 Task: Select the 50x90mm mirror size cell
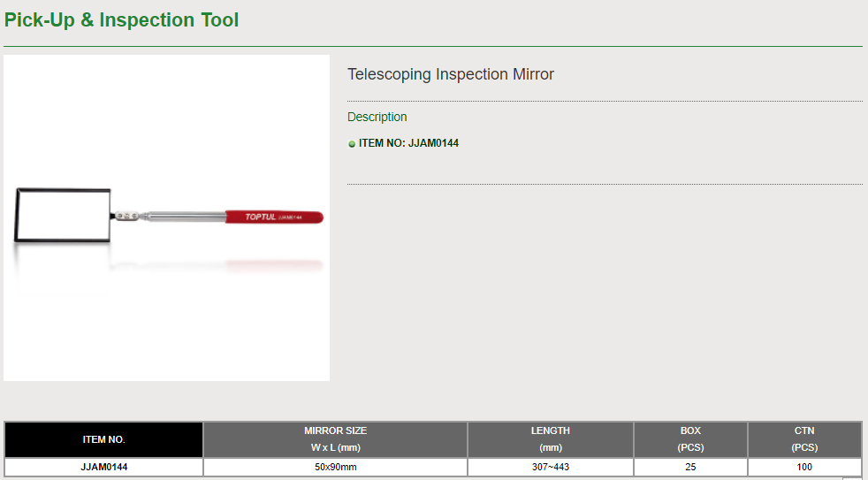[335, 467]
